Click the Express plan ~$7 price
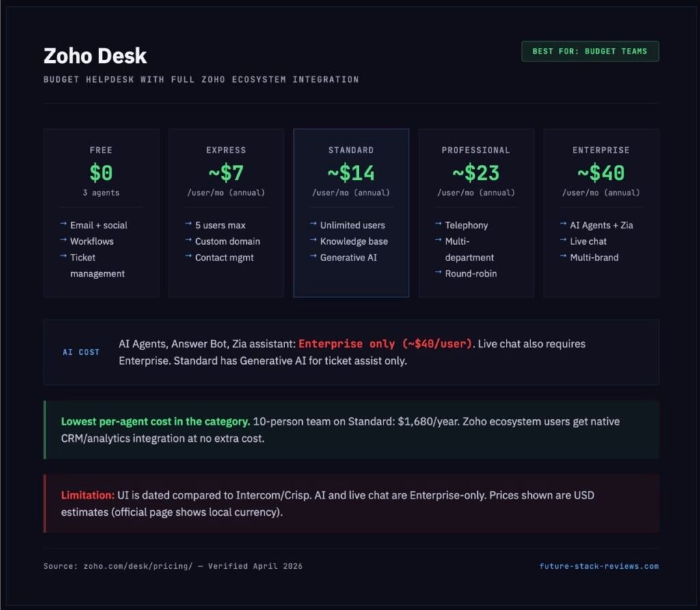Screen dimensions: 700x610 [226, 173]
